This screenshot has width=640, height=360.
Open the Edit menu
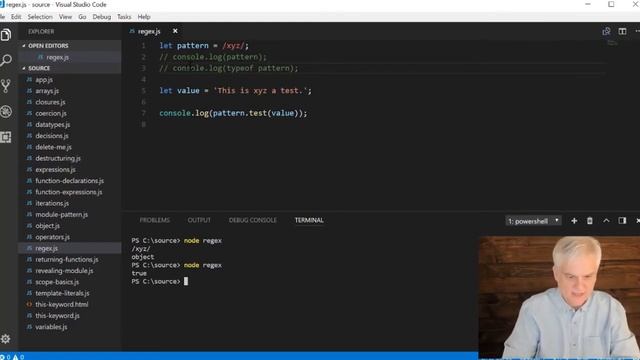pyautogui.click(x=16, y=17)
